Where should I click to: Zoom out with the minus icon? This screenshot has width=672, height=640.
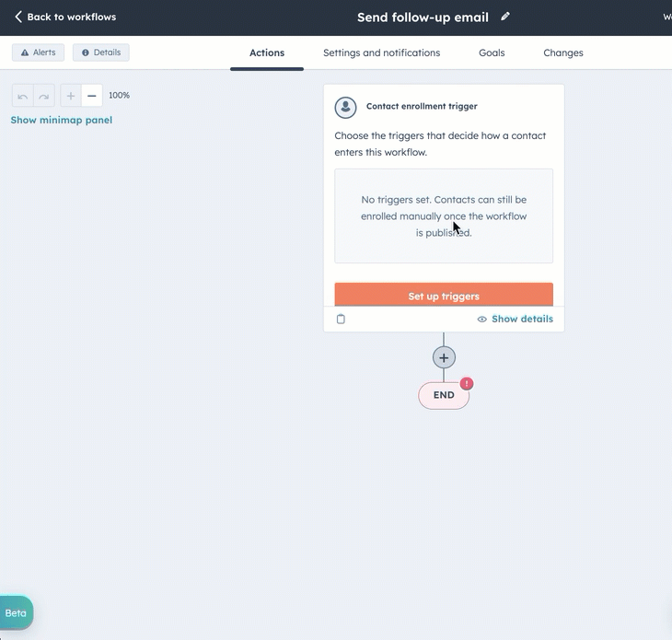click(92, 96)
